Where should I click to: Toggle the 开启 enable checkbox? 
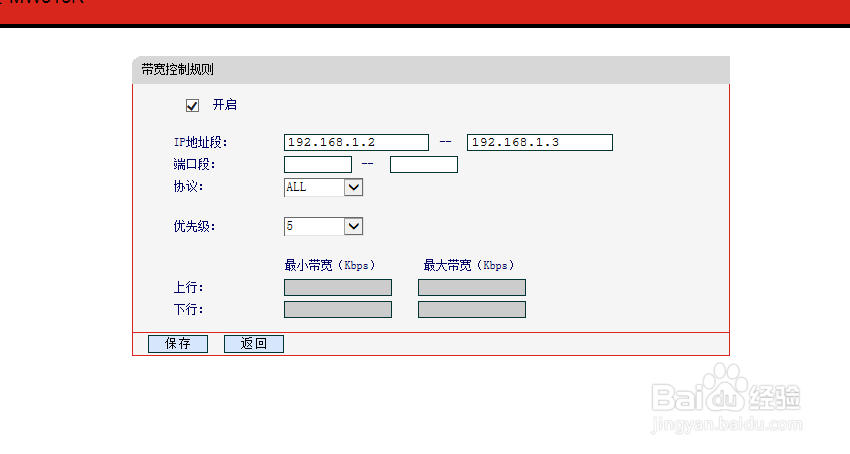pos(192,105)
